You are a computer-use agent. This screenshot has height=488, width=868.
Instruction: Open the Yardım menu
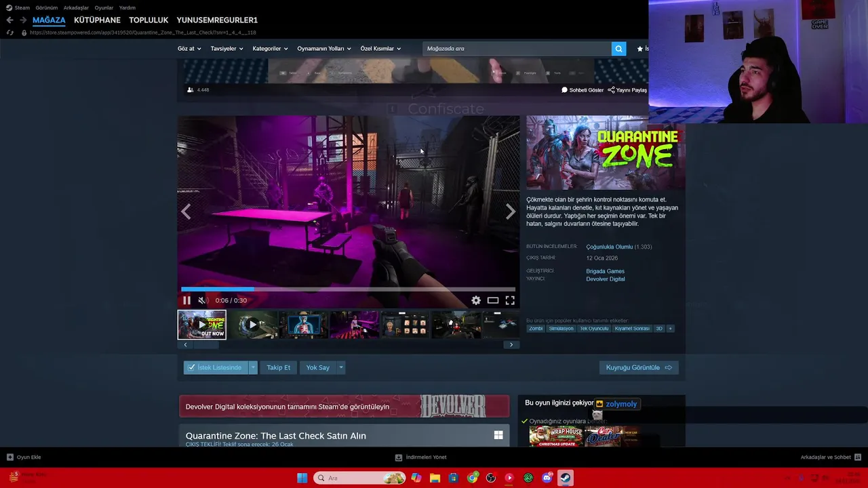click(127, 7)
